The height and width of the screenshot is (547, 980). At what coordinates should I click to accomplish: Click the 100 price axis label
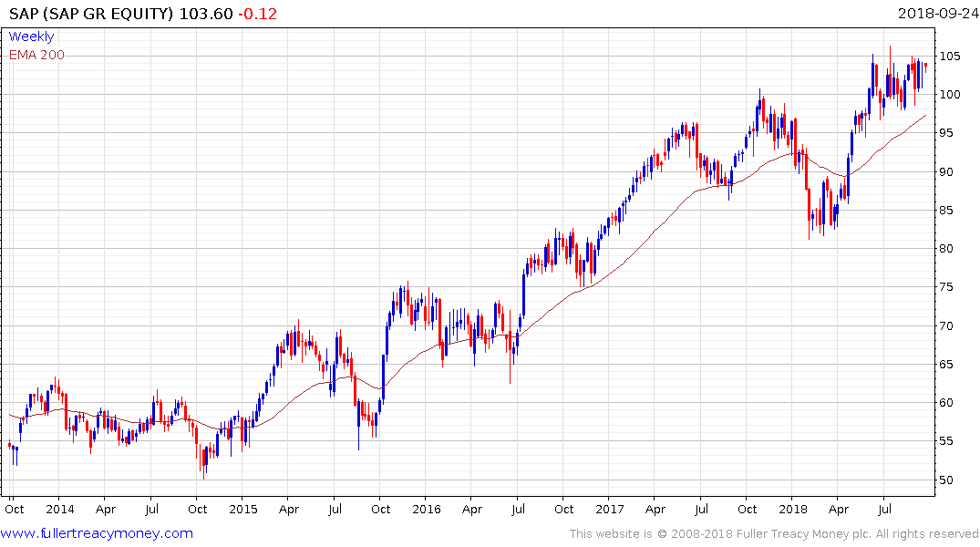(950, 95)
